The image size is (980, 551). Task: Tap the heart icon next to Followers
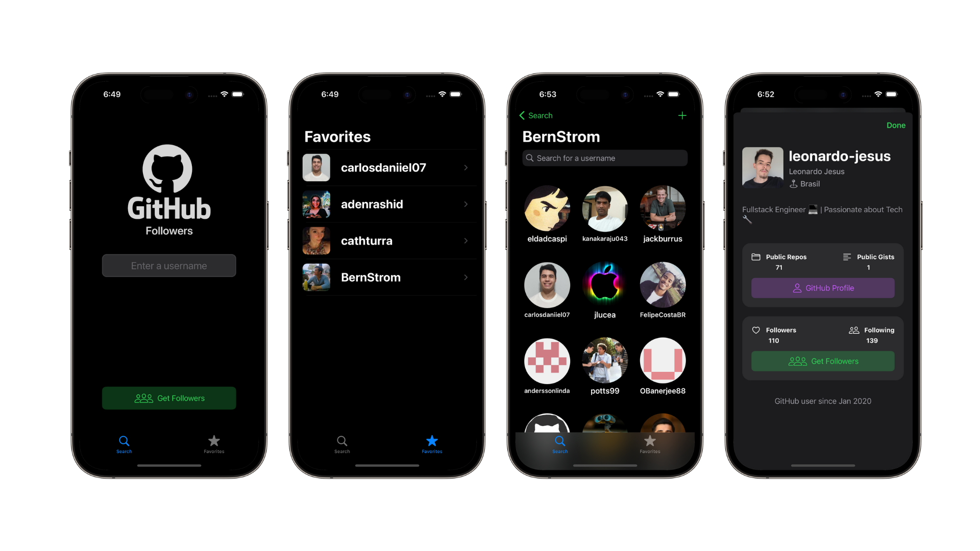(755, 330)
